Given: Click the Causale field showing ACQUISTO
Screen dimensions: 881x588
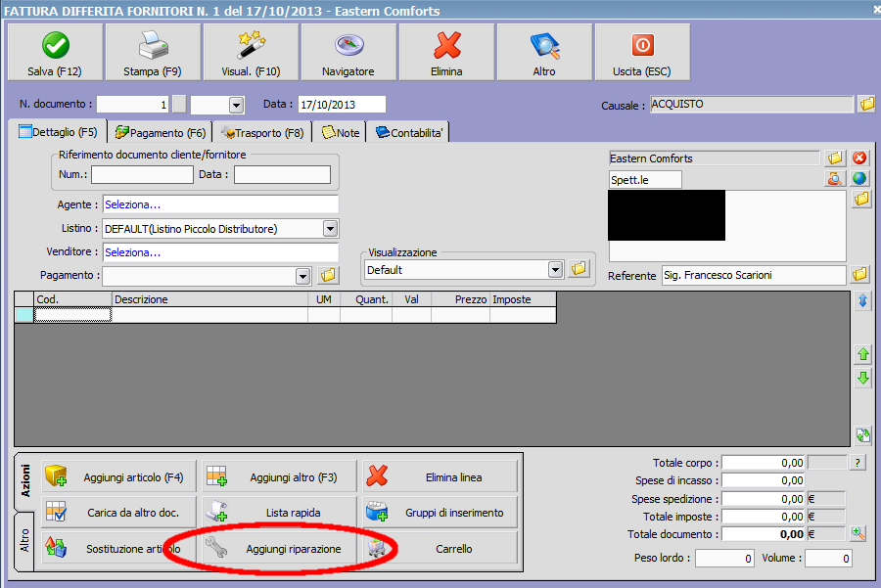Looking at the screenshot, I should click(x=752, y=104).
